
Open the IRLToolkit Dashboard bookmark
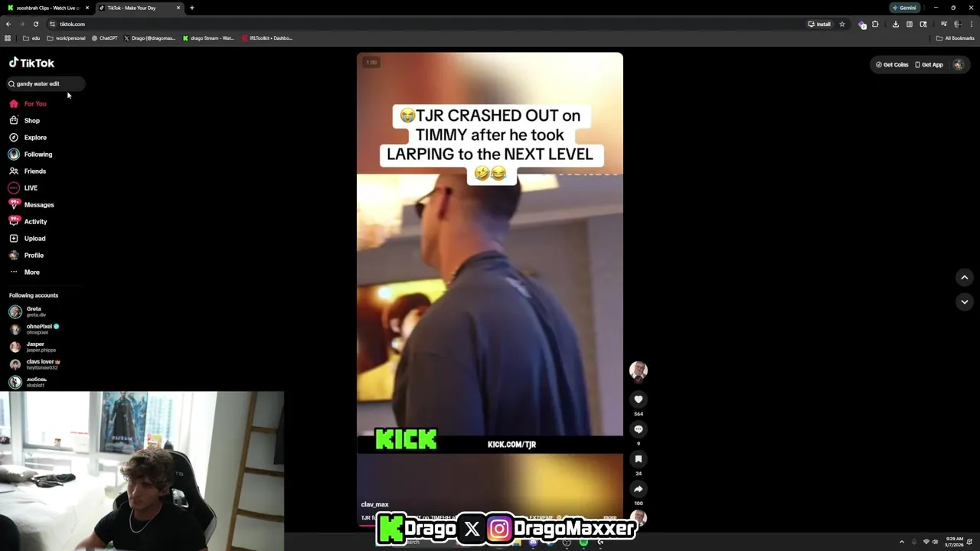pyautogui.click(x=267, y=37)
